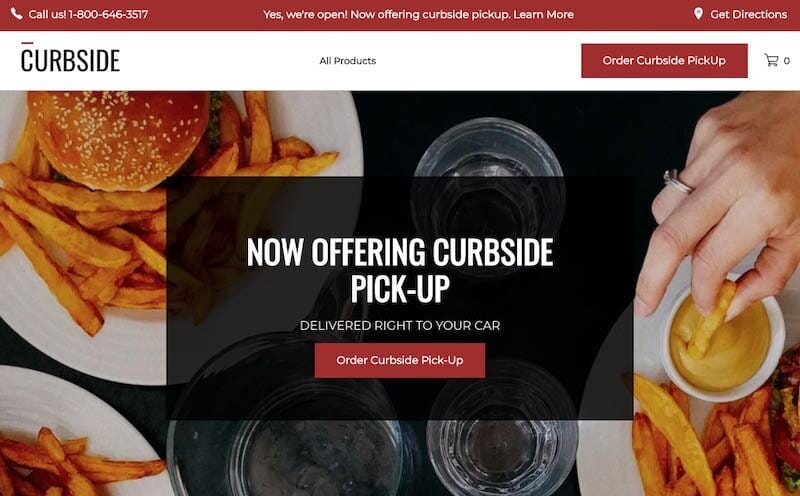Click the 'Yes, we're open!' announcement text

305,14
